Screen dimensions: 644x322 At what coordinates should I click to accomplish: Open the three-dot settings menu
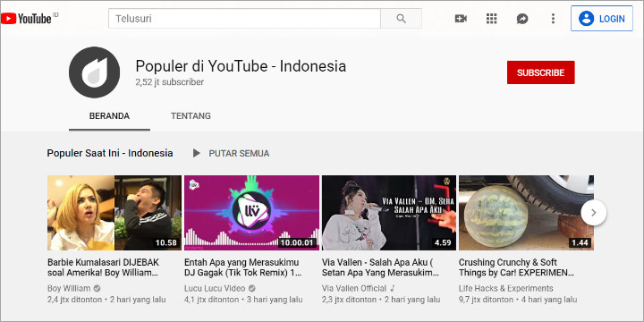point(553,19)
